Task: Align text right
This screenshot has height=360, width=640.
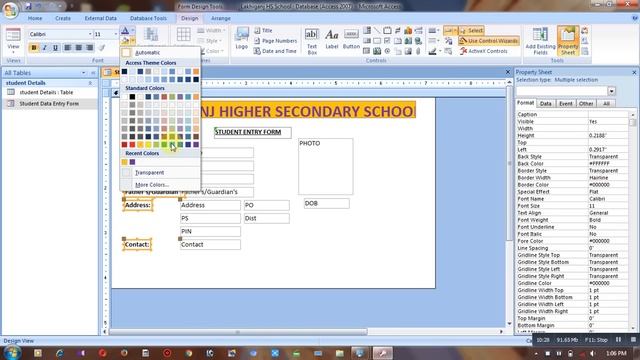Action: pyautogui.click(x=89, y=48)
